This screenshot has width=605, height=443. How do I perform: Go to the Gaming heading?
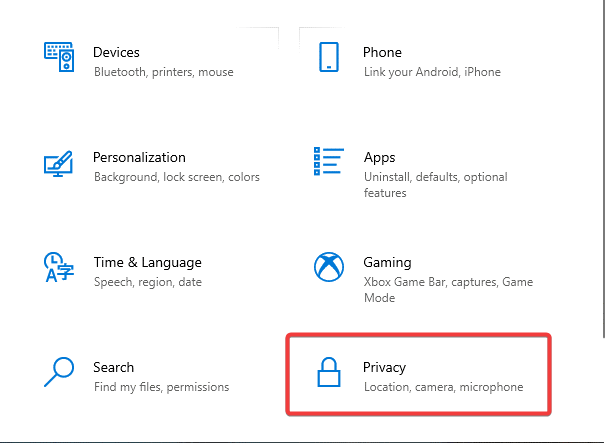coord(387,262)
